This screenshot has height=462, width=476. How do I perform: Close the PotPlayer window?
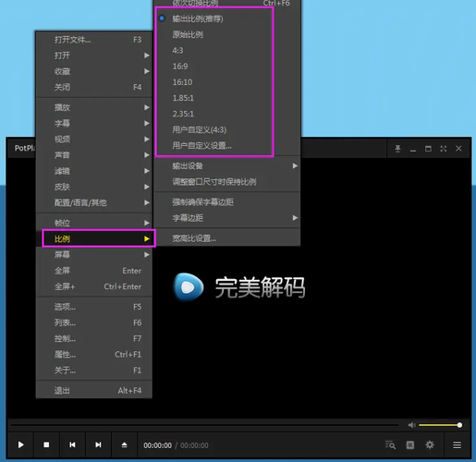pyautogui.click(x=458, y=149)
